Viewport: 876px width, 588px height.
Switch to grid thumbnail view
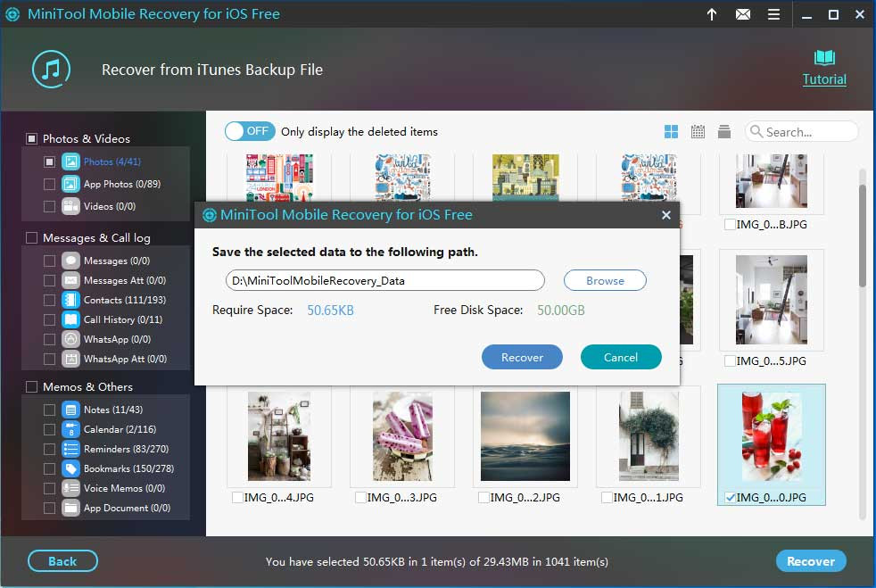[x=671, y=132]
